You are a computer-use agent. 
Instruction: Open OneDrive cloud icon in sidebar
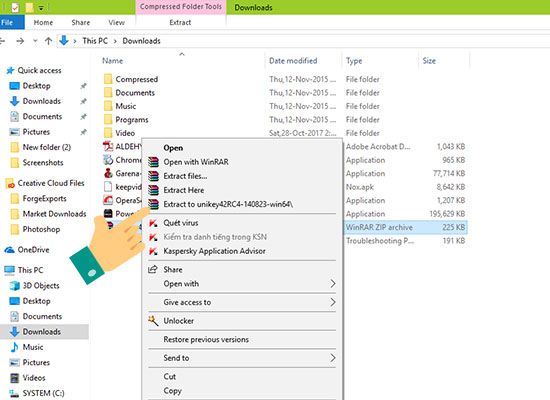pyautogui.click(x=9, y=250)
